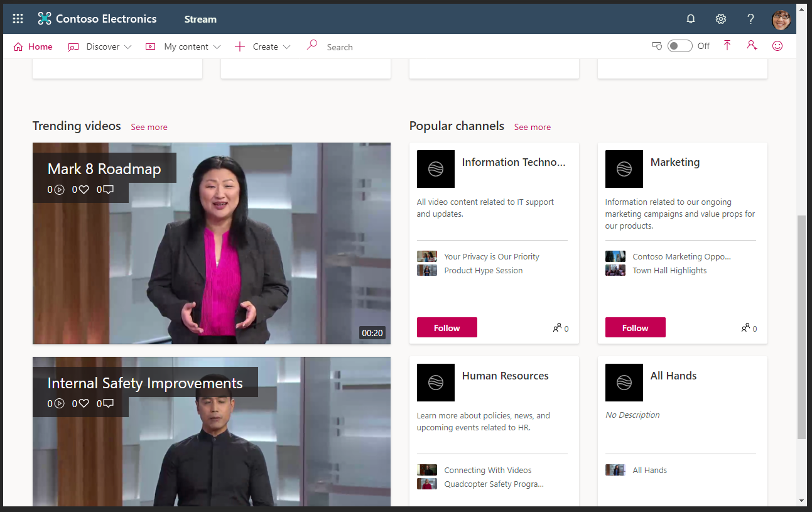Screen dimensions: 812x512
Task: Click the scrollbar up arrow
Action: coord(801,9)
